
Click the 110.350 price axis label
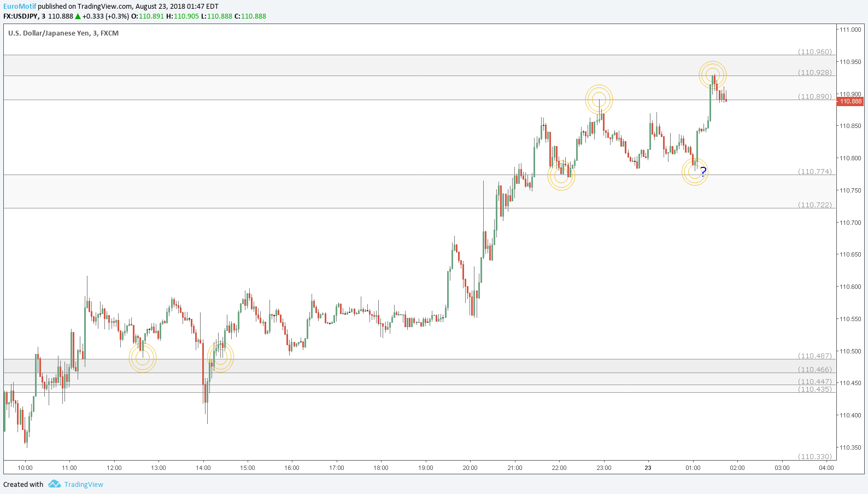(851, 447)
